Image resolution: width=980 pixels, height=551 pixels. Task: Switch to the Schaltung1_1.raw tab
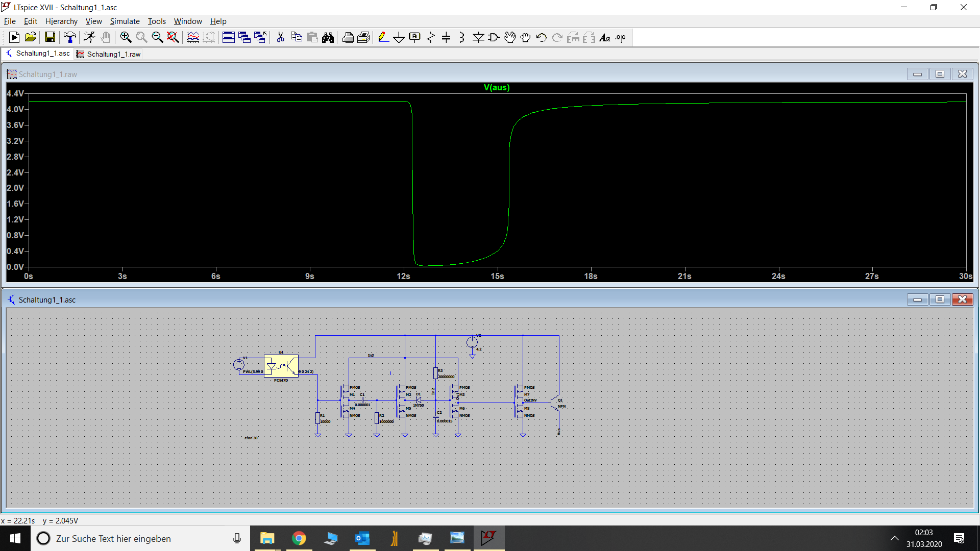[x=109, y=54]
